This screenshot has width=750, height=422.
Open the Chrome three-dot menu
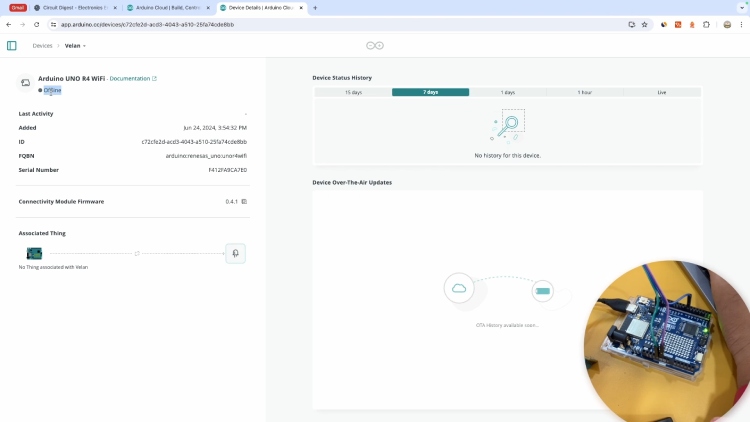pos(741,24)
